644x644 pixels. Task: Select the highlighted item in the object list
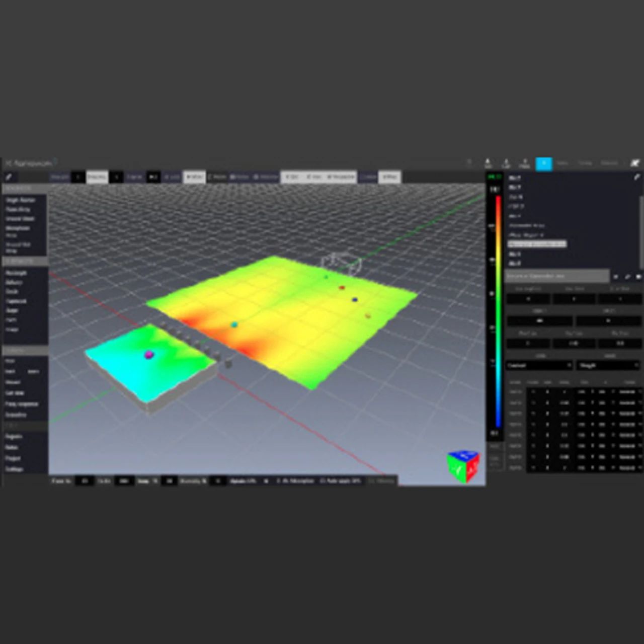click(537, 244)
